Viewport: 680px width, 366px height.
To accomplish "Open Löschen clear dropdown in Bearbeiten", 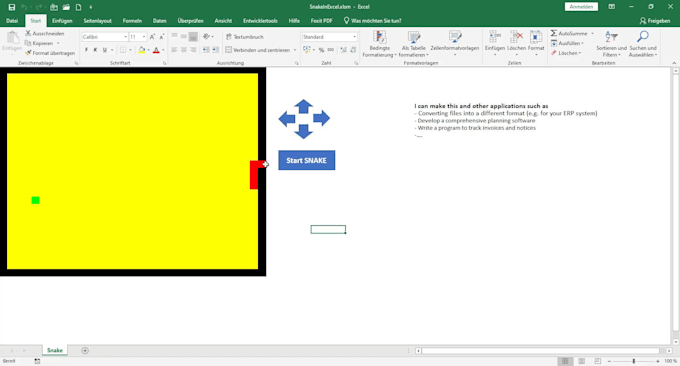I will [x=566, y=53].
